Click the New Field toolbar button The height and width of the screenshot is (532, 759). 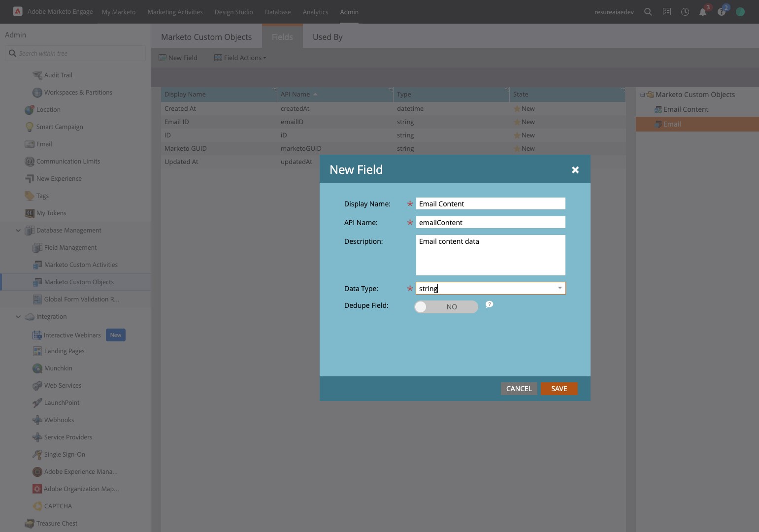click(178, 58)
